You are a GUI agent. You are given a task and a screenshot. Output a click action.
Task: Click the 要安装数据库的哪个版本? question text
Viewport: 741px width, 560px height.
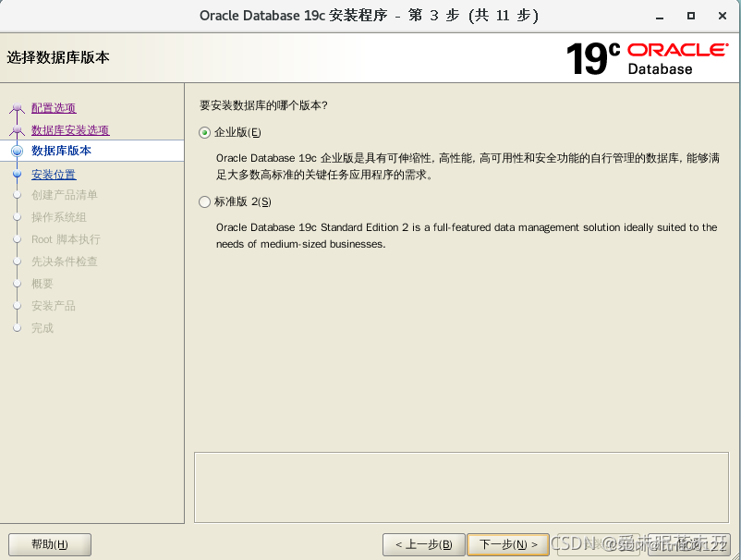pyautogui.click(x=263, y=105)
